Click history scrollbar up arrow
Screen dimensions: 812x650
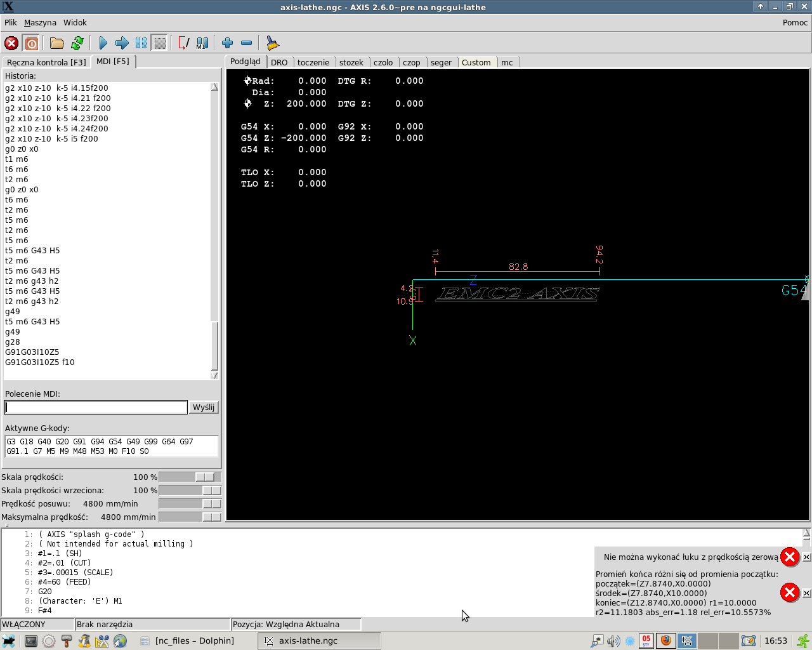pyautogui.click(x=214, y=87)
